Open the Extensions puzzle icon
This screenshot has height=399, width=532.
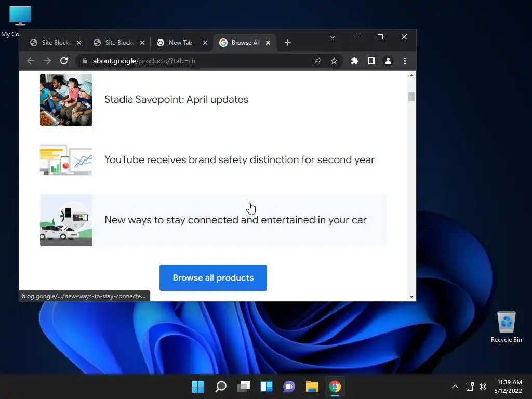coord(354,61)
